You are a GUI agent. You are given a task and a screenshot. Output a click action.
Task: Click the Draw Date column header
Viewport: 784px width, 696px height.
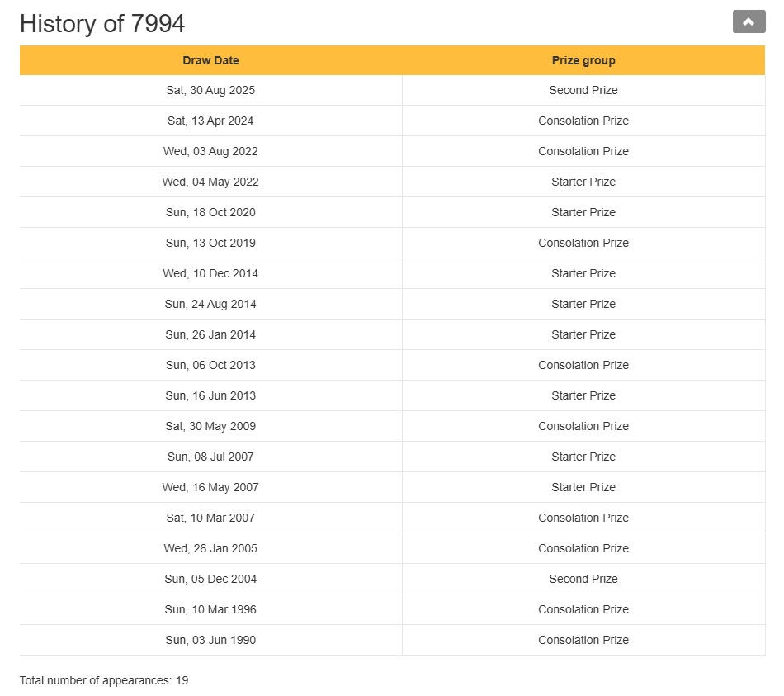pos(210,60)
